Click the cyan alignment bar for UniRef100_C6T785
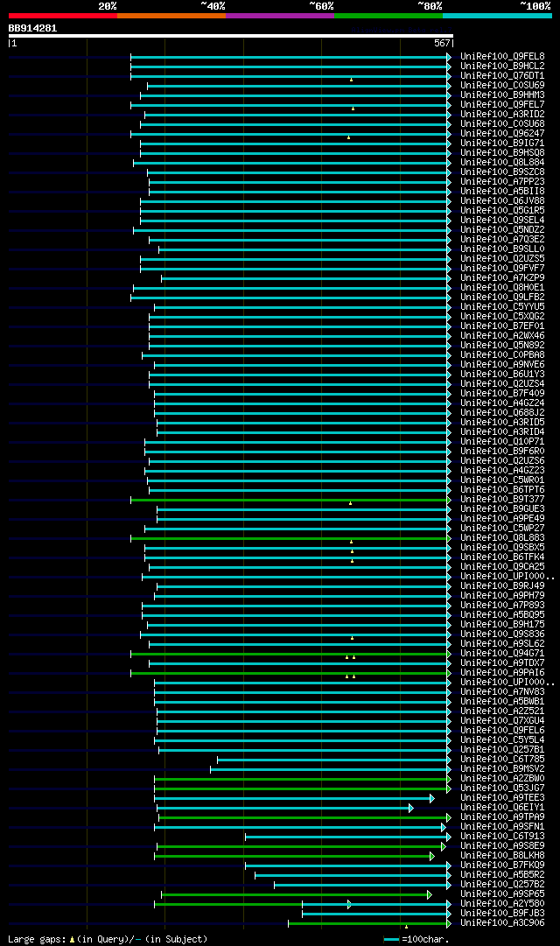The width and height of the screenshot is (560, 946). [x=333, y=760]
